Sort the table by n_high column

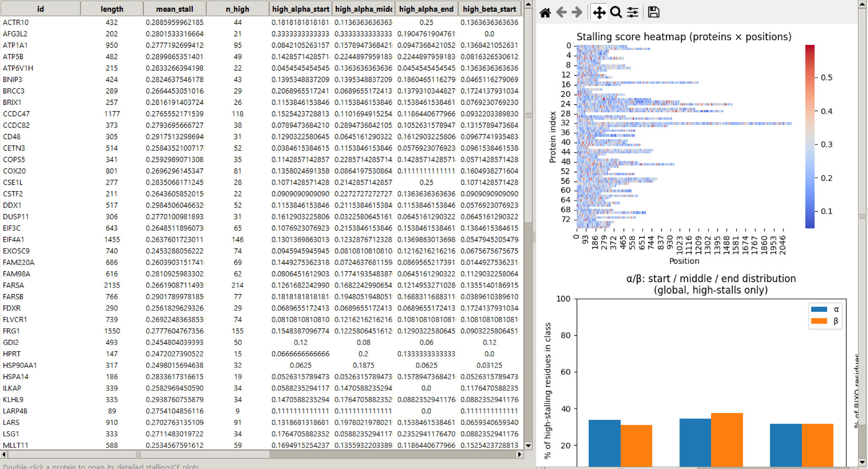[x=238, y=8]
